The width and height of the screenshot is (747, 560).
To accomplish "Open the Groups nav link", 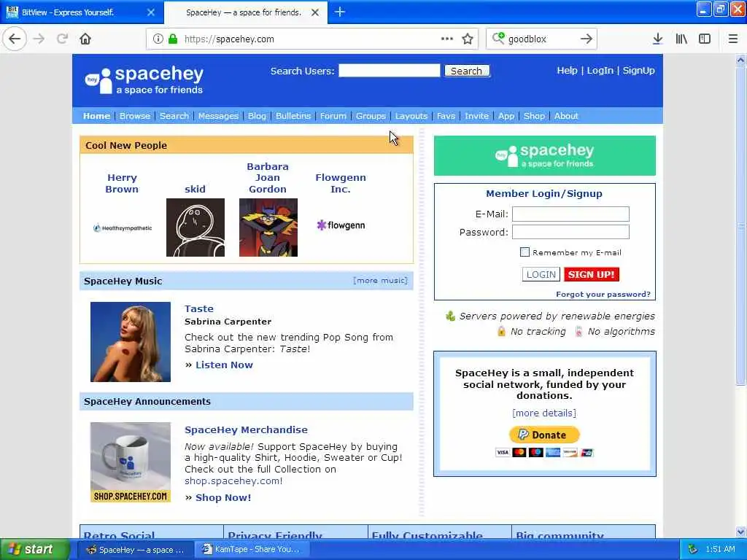I will pyautogui.click(x=371, y=116).
